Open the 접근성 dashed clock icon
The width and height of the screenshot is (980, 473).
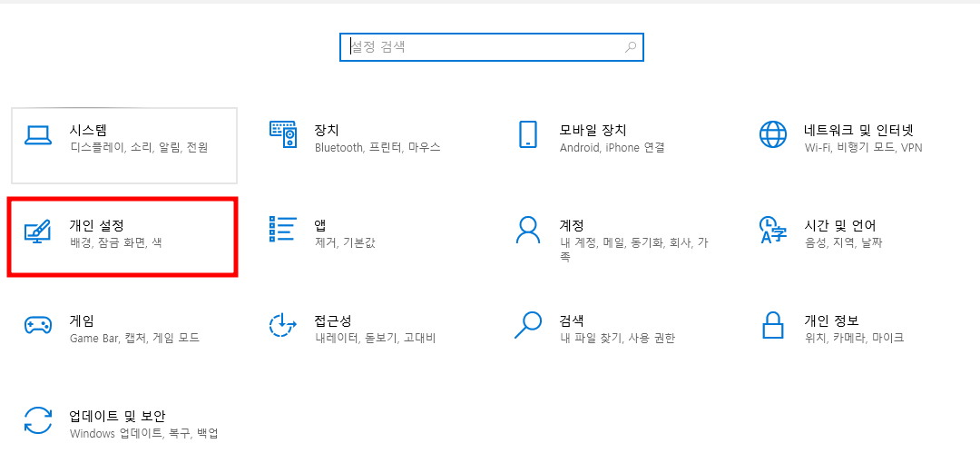pos(283,325)
